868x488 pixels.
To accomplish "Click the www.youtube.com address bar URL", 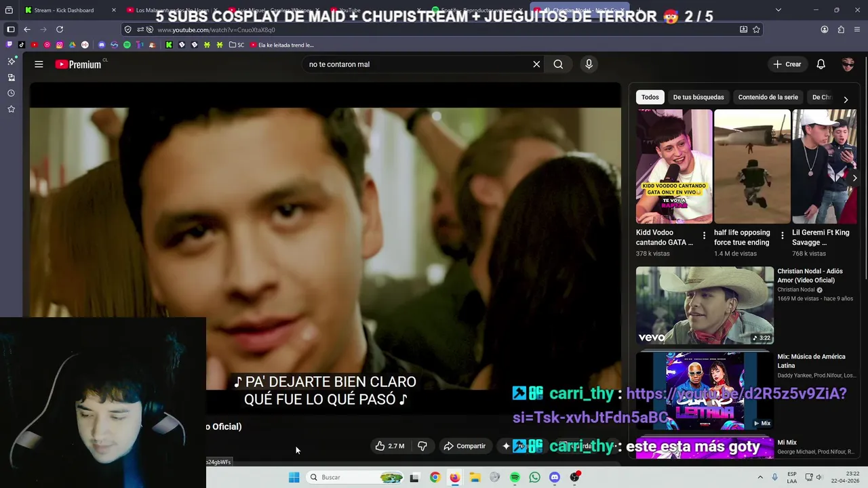I will [216, 30].
